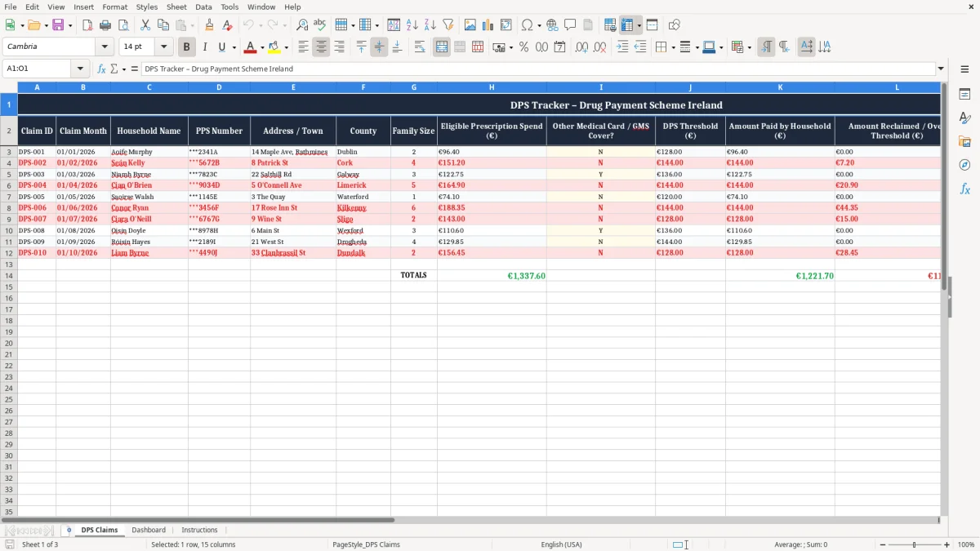Screen dimensions: 980x551
Task: Increase the indent
Action: (622, 47)
